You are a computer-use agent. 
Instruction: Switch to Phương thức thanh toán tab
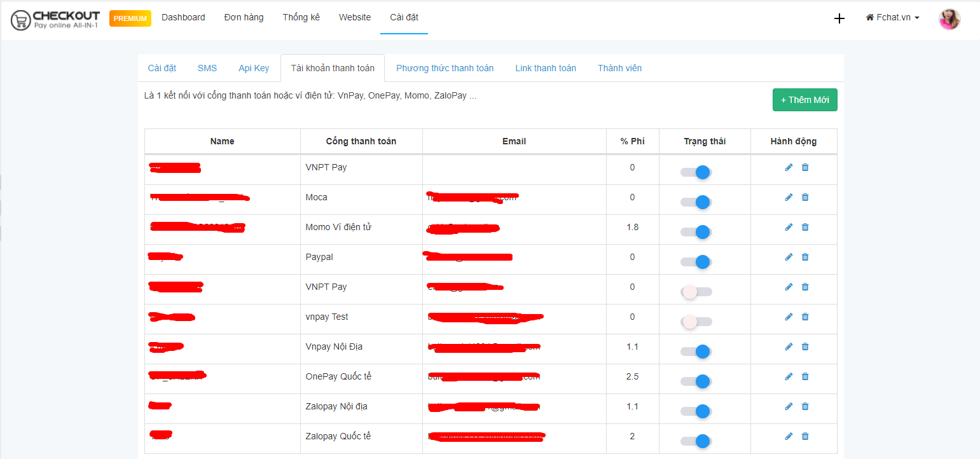tap(445, 68)
